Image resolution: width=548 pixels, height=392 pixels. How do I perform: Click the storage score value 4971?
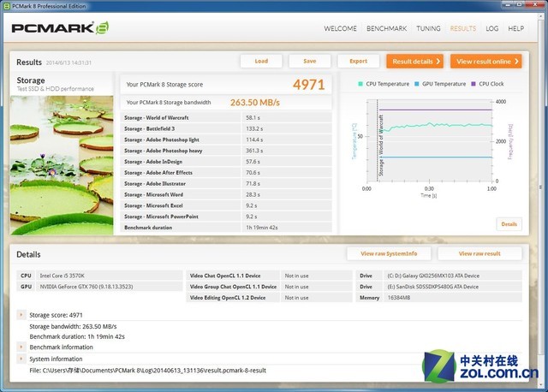point(308,85)
